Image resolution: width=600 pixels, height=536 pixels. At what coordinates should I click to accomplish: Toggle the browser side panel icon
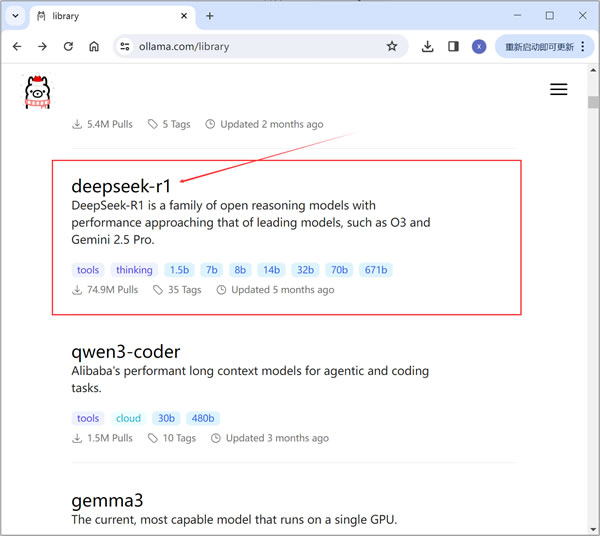453,46
